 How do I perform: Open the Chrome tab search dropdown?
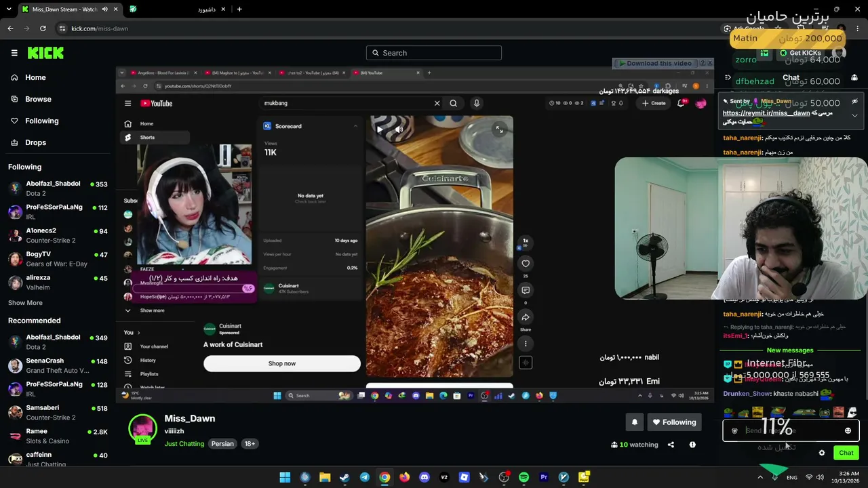click(7, 9)
